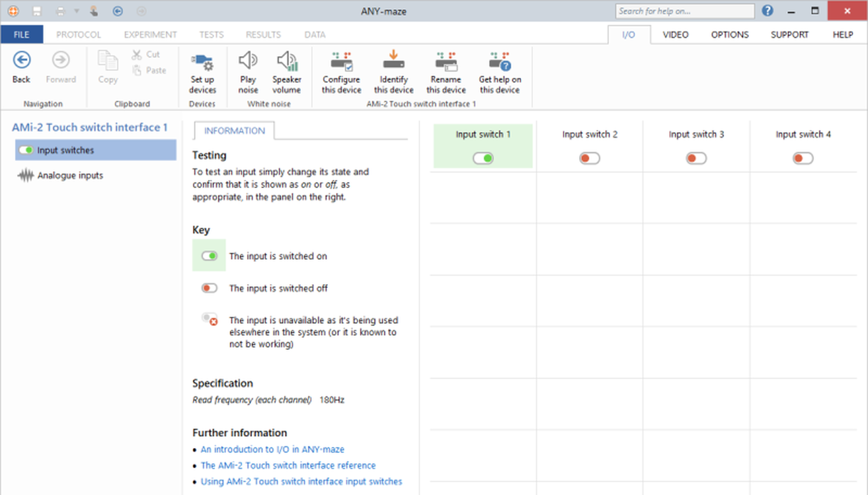Rename this device

coord(446,72)
